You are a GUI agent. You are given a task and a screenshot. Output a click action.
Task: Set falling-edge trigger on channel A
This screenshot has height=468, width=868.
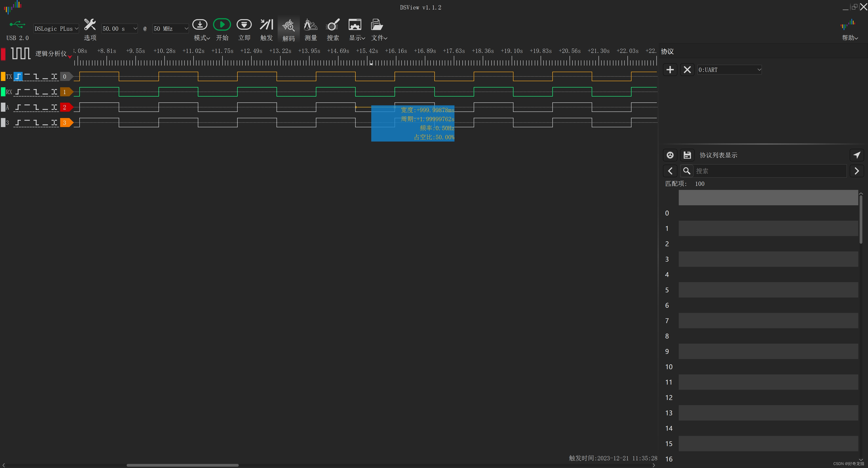pyautogui.click(x=36, y=107)
